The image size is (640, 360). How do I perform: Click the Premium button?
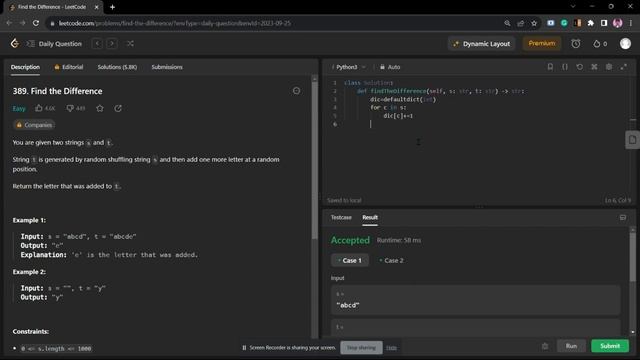click(542, 43)
